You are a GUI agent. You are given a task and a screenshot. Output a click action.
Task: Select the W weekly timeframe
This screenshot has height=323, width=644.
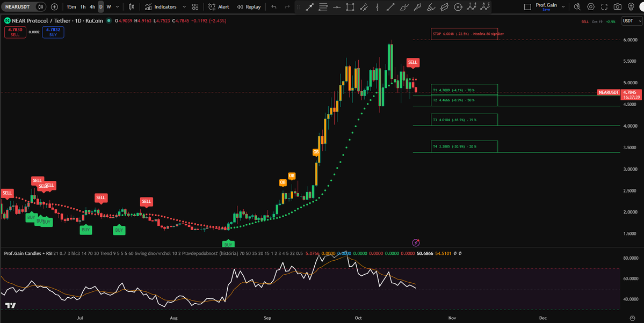(x=109, y=7)
